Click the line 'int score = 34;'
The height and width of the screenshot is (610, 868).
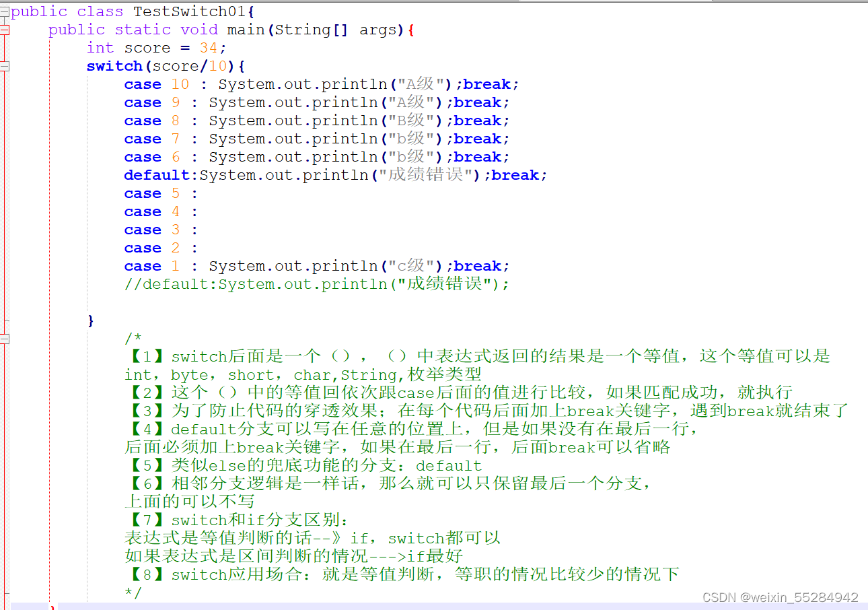[x=157, y=48]
